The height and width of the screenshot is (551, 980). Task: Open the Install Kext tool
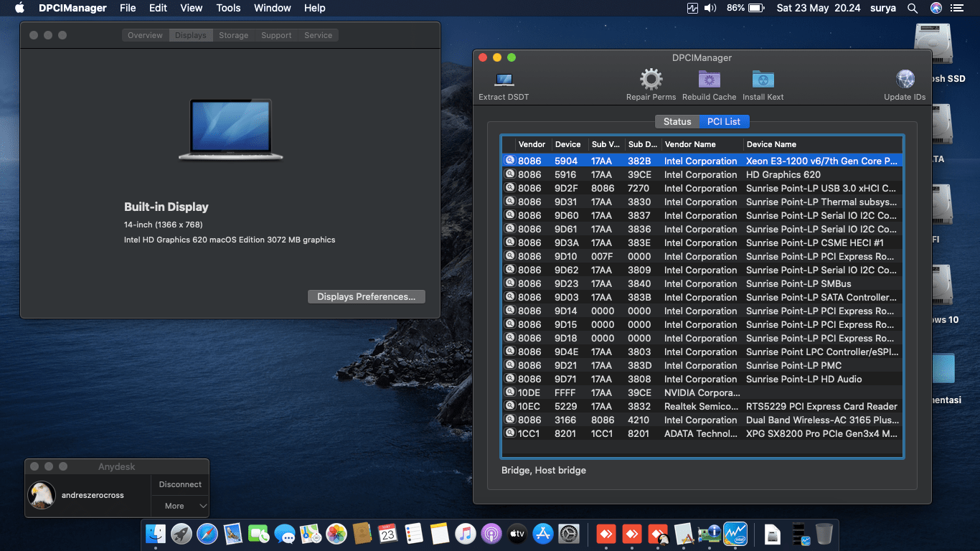(x=763, y=79)
